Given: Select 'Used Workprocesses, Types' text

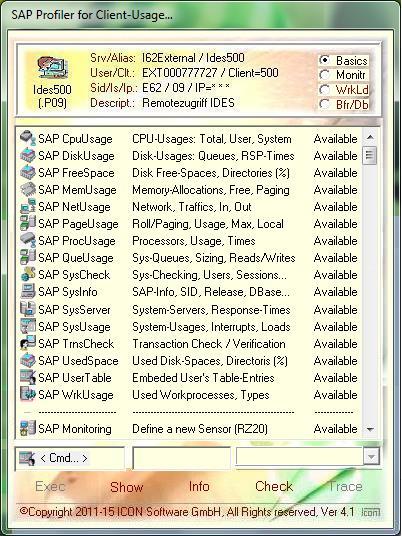Looking at the screenshot, I should coord(201,395).
